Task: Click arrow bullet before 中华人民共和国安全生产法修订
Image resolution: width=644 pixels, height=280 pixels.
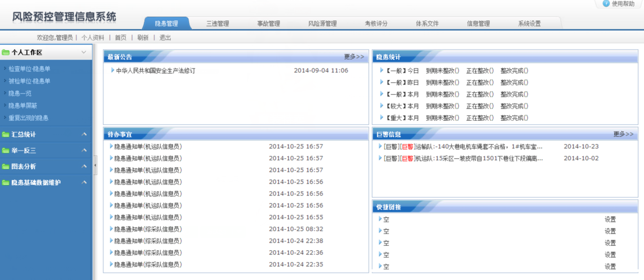Action: pyautogui.click(x=113, y=71)
